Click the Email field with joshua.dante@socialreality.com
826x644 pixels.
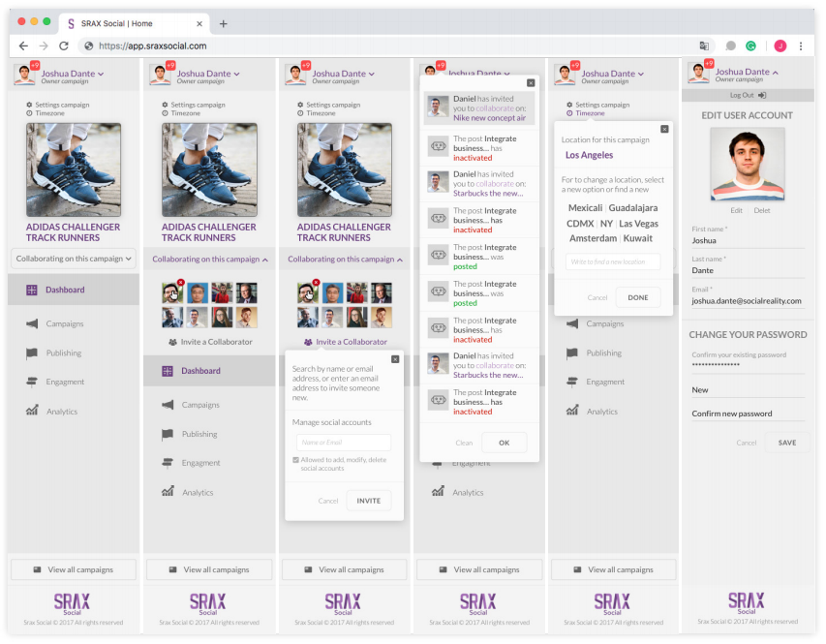749,301
